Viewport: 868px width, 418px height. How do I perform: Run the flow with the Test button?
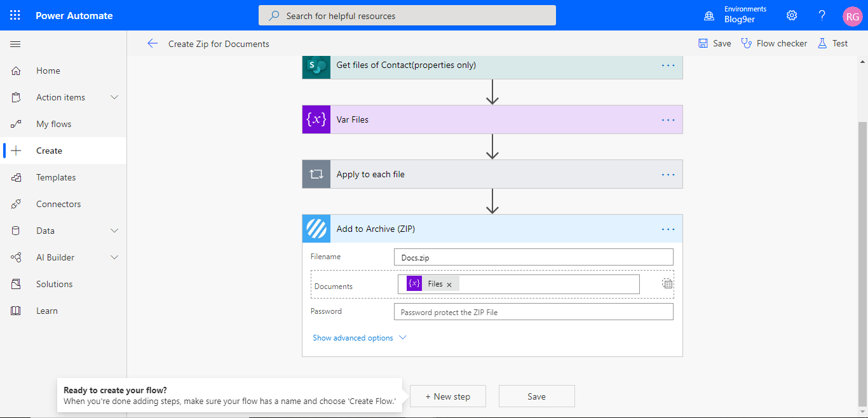tap(832, 43)
